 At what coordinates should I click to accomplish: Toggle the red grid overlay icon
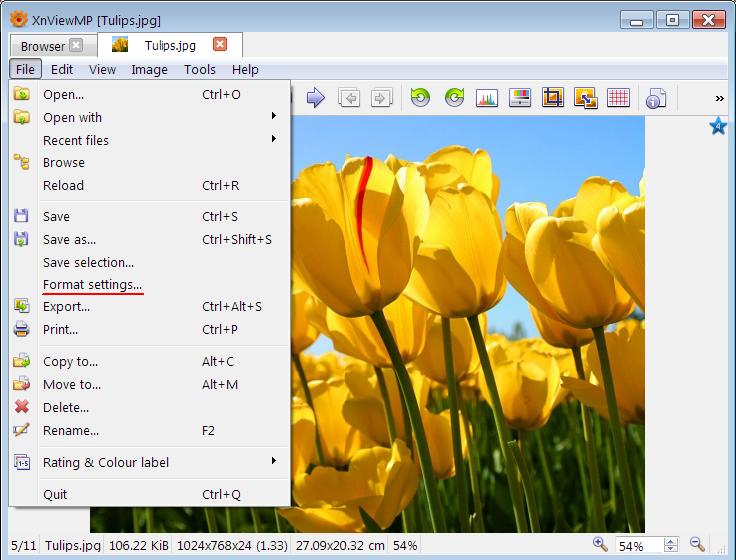pyautogui.click(x=618, y=97)
